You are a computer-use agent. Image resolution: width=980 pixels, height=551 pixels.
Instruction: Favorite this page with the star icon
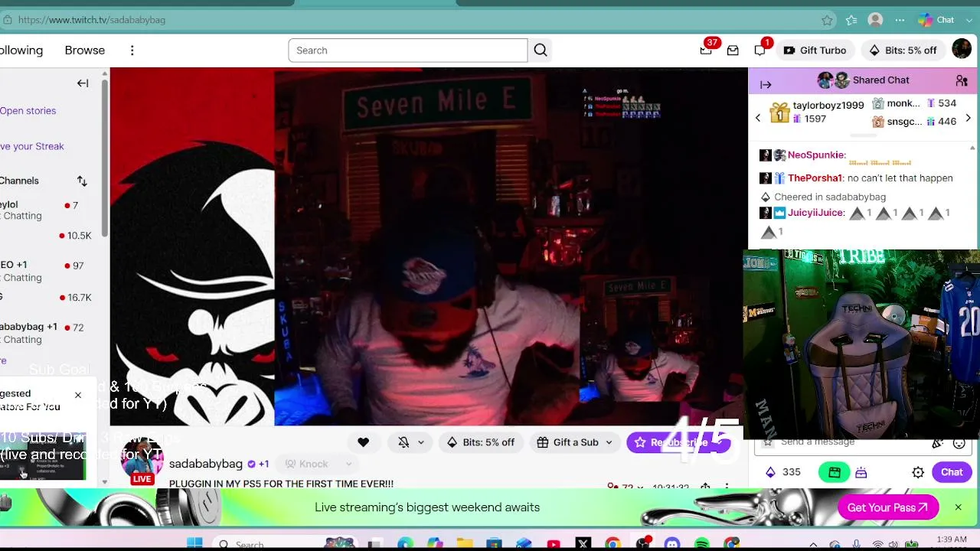pyautogui.click(x=827, y=20)
